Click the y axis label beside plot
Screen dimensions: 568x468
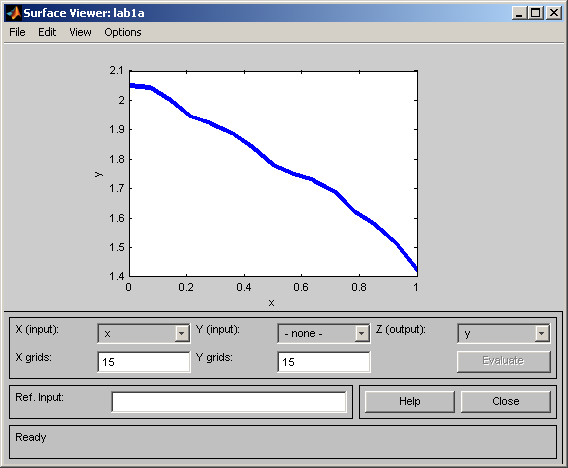[98, 175]
